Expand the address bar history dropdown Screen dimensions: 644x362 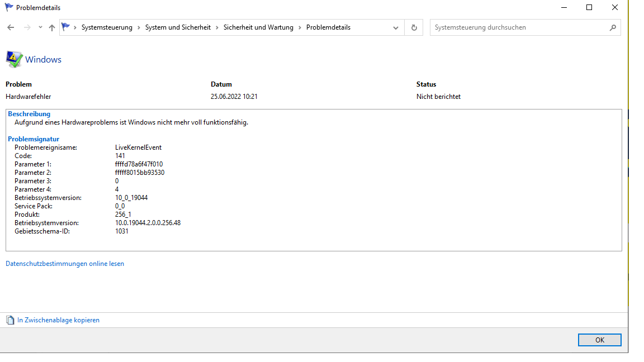point(396,27)
